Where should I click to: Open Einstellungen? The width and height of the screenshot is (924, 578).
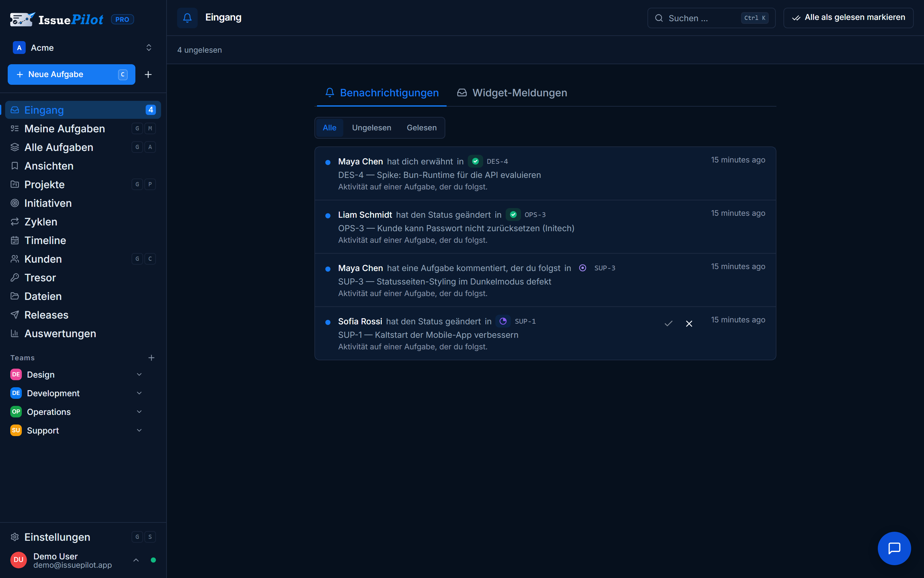pos(83,537)
